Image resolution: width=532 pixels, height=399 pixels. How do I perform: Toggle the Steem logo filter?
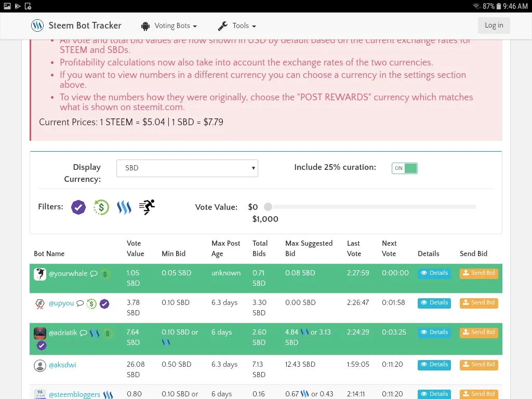coord(124,207)
